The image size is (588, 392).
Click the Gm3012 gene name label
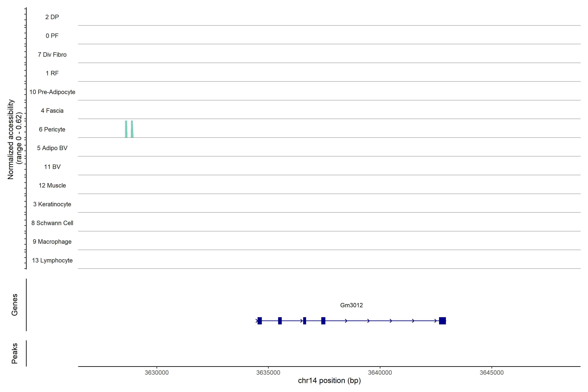(x=351, y=305)
